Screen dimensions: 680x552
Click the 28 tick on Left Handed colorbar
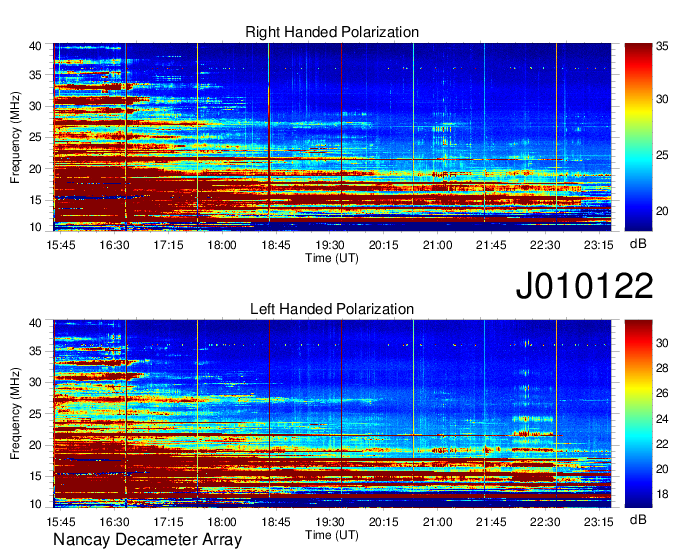tap(662, 368)
